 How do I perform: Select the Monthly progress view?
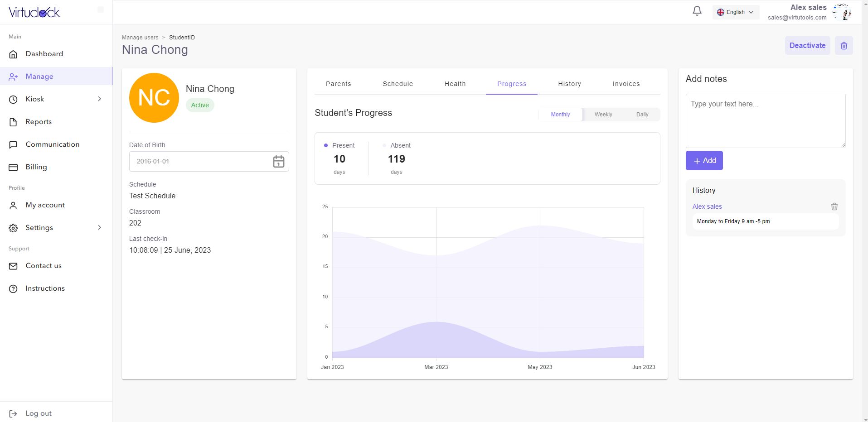(x=560, y=115)
